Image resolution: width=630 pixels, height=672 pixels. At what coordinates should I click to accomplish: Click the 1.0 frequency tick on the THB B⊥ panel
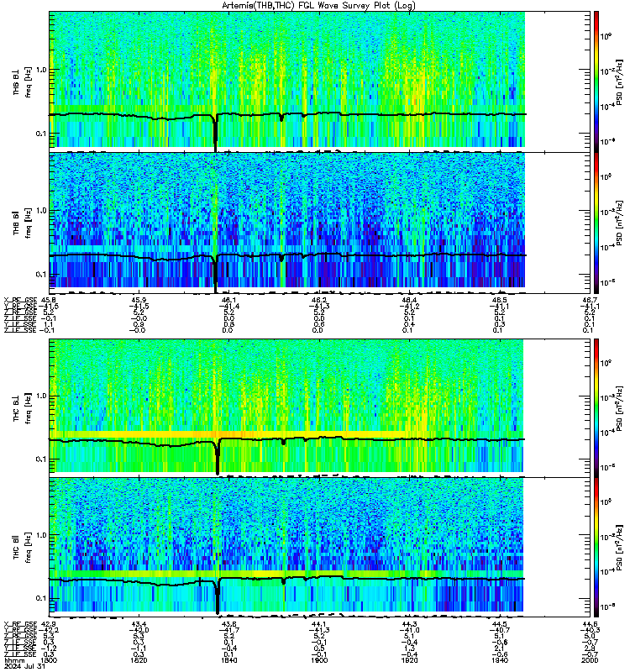pos(40,70)
